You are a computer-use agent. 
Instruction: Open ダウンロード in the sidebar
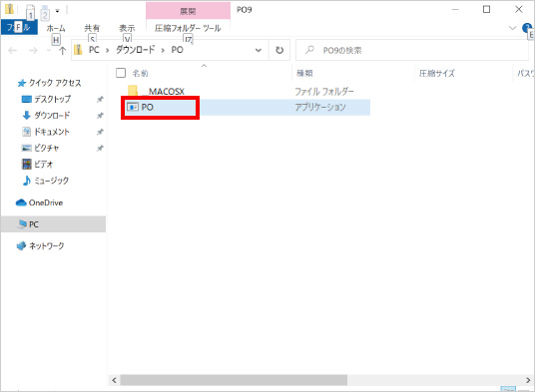click(46, 116)
